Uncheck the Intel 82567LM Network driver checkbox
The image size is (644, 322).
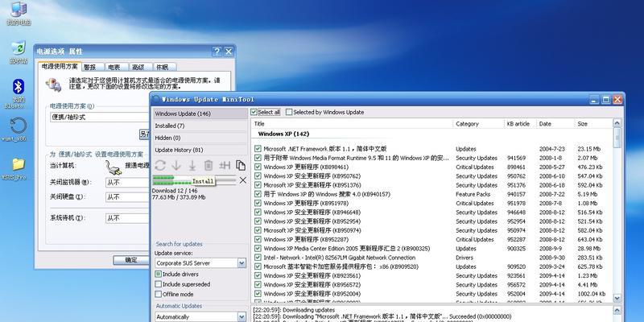[x=258, y=258]
